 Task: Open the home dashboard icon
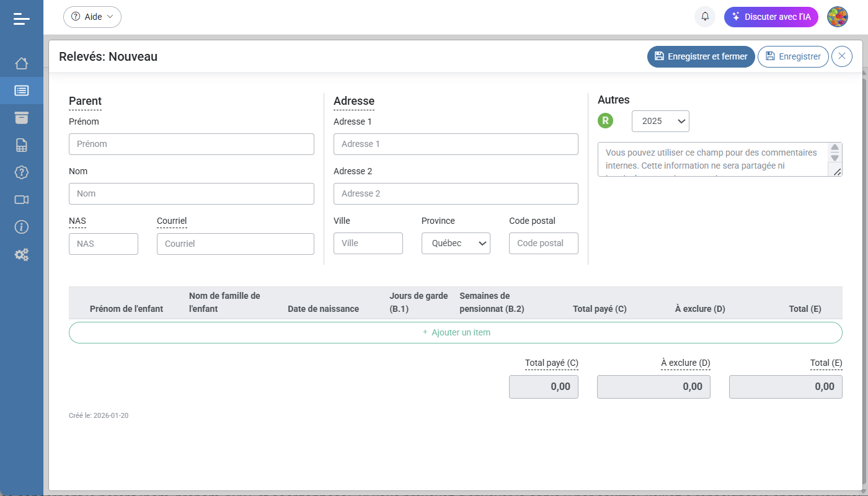pos(22,63)
